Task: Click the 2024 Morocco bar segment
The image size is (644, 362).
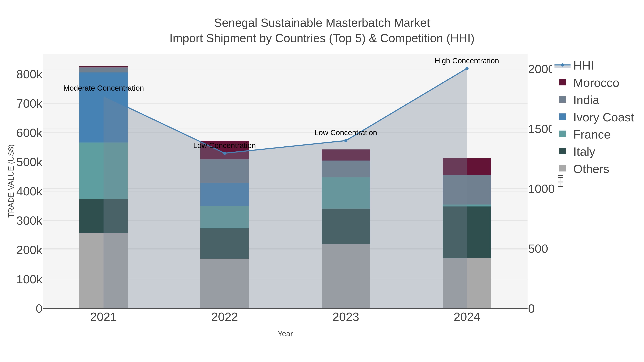Action: (467, 167)
